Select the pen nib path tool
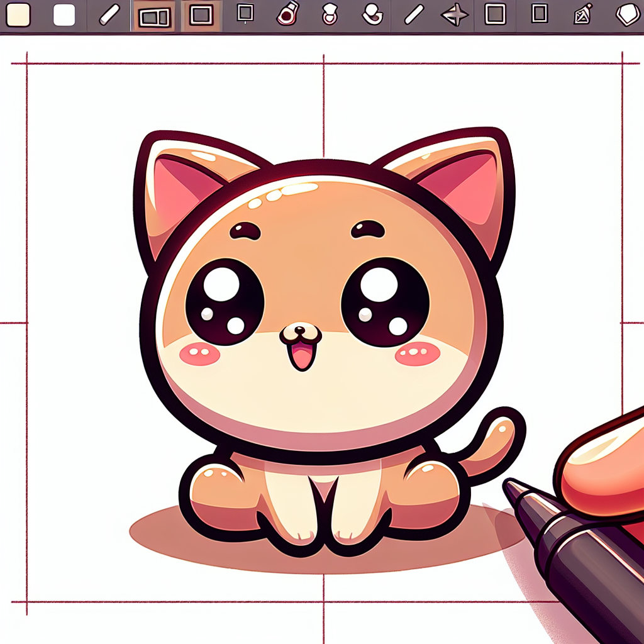Screen dimensions: 644x644 coord(583,14)
